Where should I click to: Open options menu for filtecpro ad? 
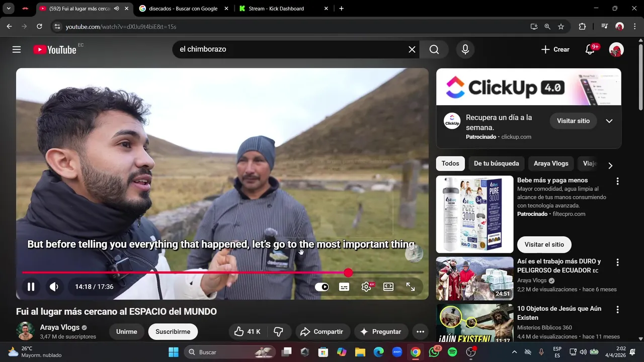tap(617, 181)
